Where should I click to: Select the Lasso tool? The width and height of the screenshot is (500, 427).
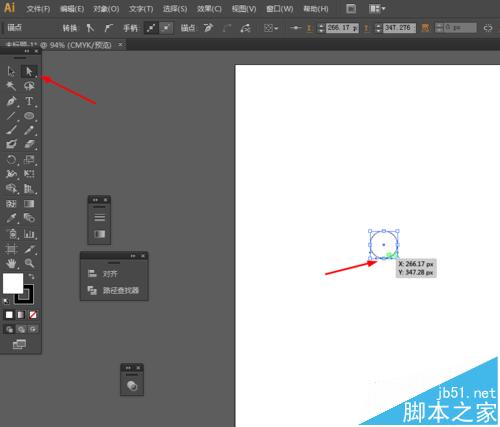tap(29, 86)
